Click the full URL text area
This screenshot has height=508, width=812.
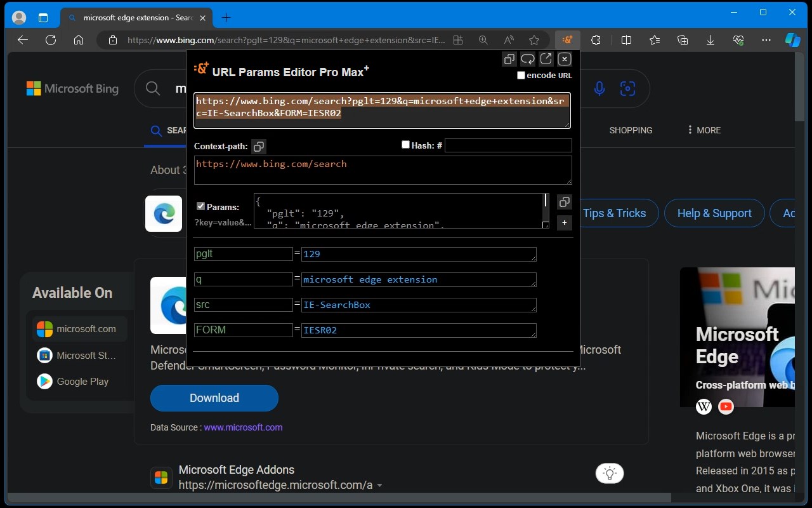382,110
